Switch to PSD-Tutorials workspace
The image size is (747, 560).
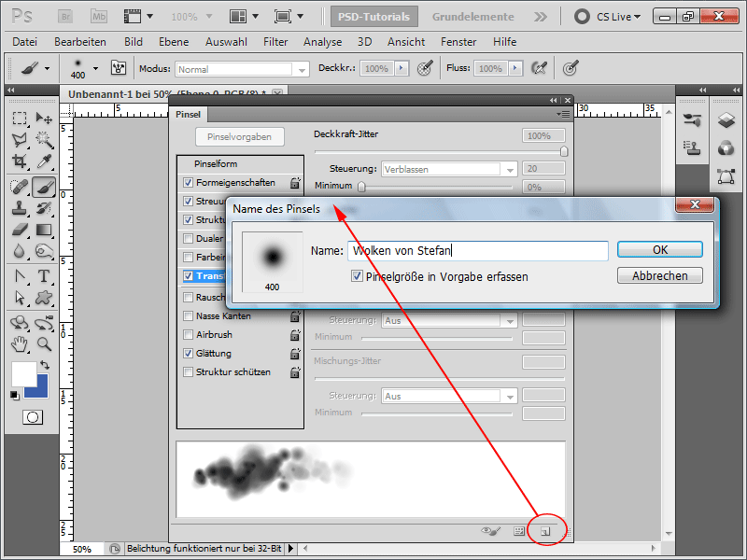(x=374, y=17)
